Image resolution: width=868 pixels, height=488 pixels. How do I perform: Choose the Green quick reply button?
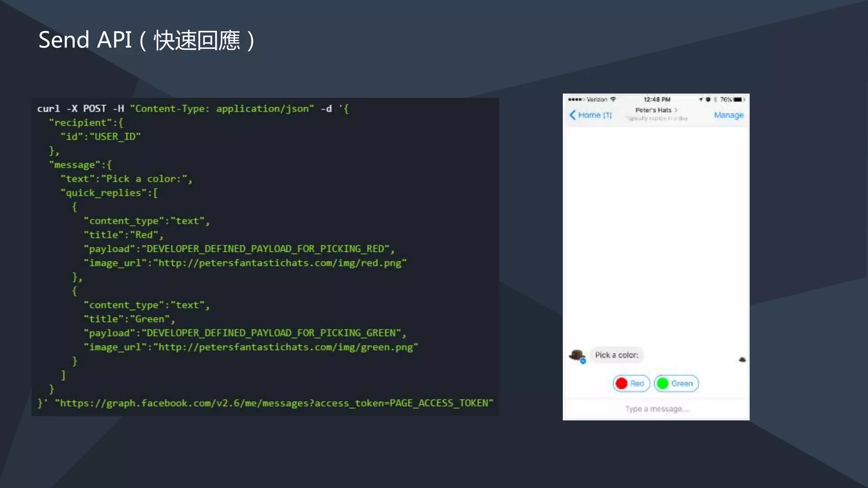coord(676,383)
